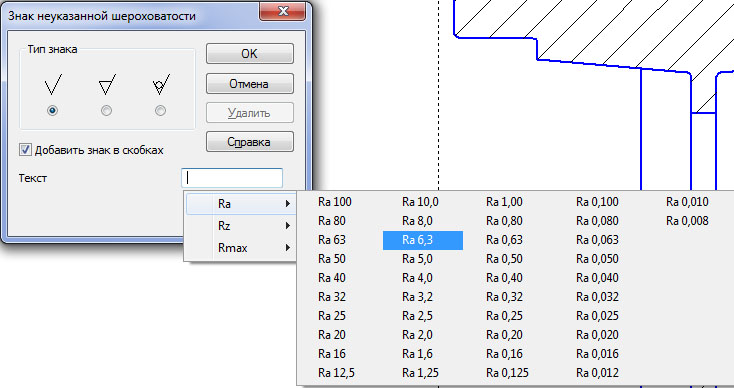This screenshot has width=734, height=388.
Task: Choose Ra 10,0 value
Action: (x=420, y=202)
